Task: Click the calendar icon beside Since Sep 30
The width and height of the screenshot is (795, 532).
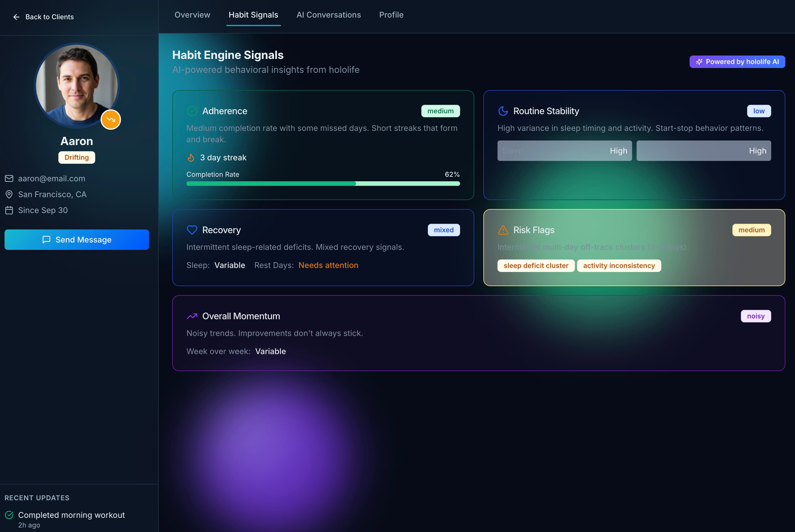Action: coord(9,210)
